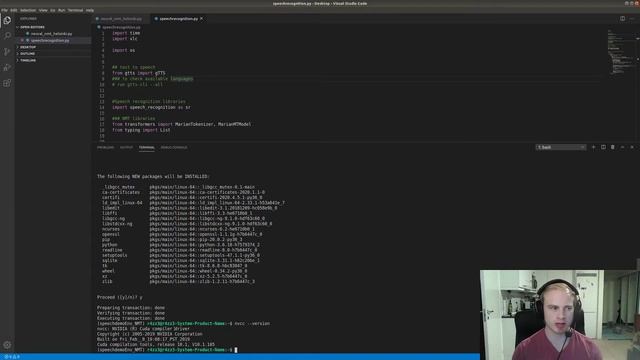
Task: Open the View menu
Action: (43, 10)
